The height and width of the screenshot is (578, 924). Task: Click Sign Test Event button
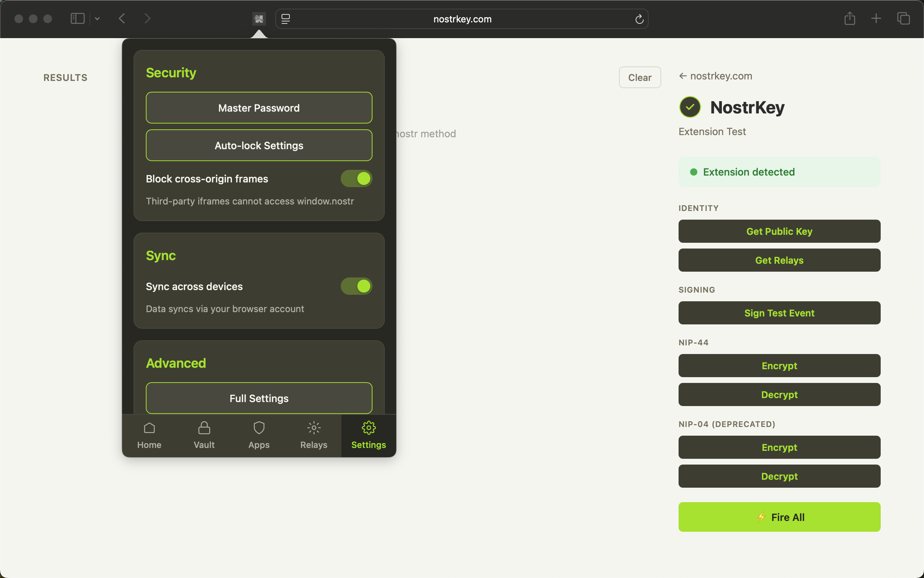(x=779, y=313)
